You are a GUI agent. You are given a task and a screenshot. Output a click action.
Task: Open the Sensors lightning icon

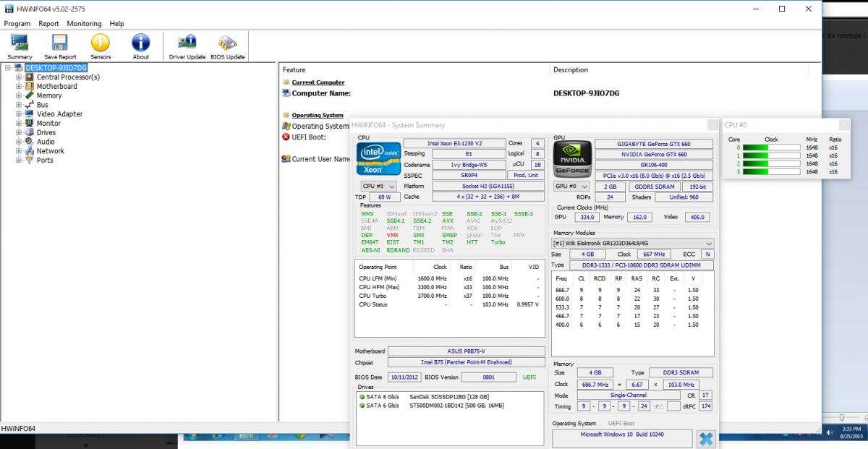101,43
